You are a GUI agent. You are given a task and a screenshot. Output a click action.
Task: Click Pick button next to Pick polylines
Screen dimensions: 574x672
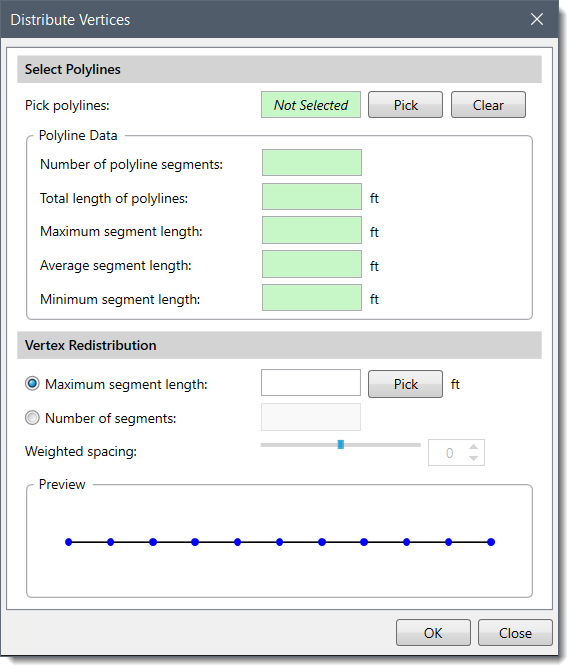405,105
